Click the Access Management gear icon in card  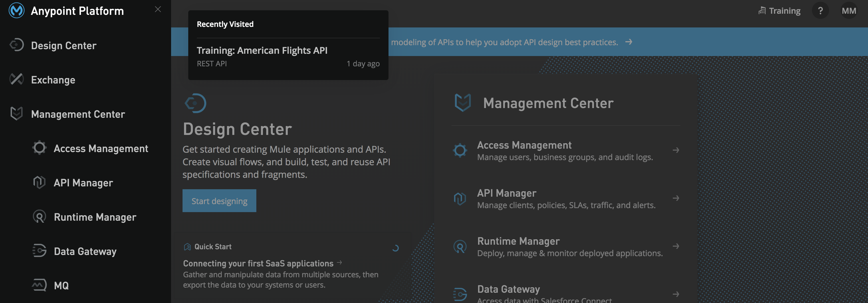[x=460, y=150]
